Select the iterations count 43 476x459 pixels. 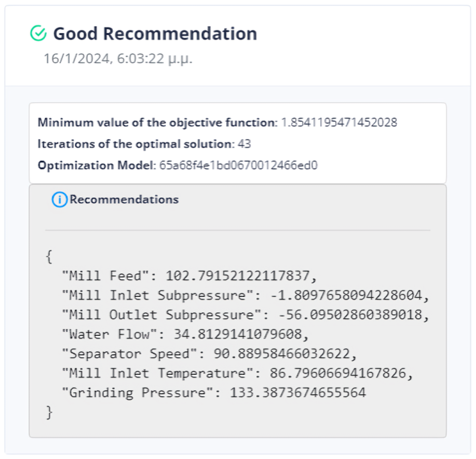[x=244, y=144]
